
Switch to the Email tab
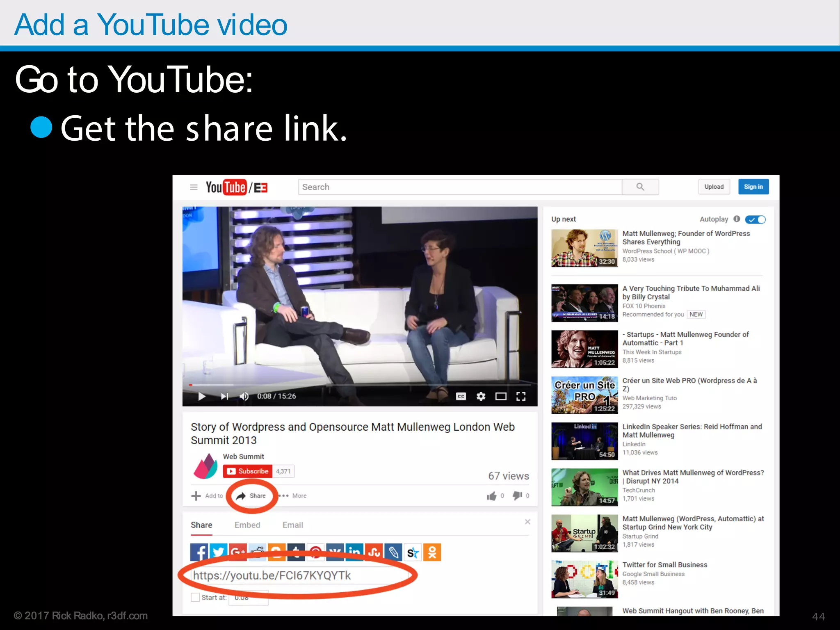click(293, 525)
